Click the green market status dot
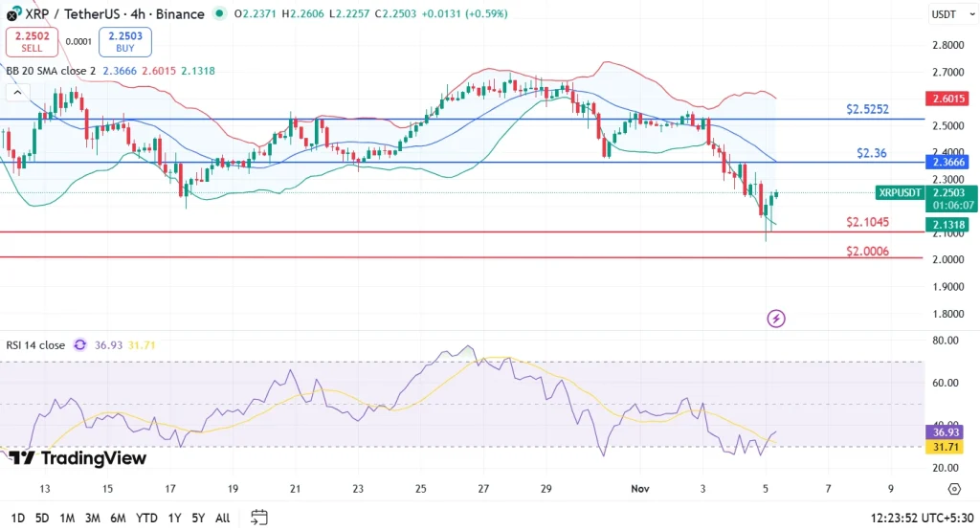The height and width of the screenshot is (530, 980). point(221,14)
